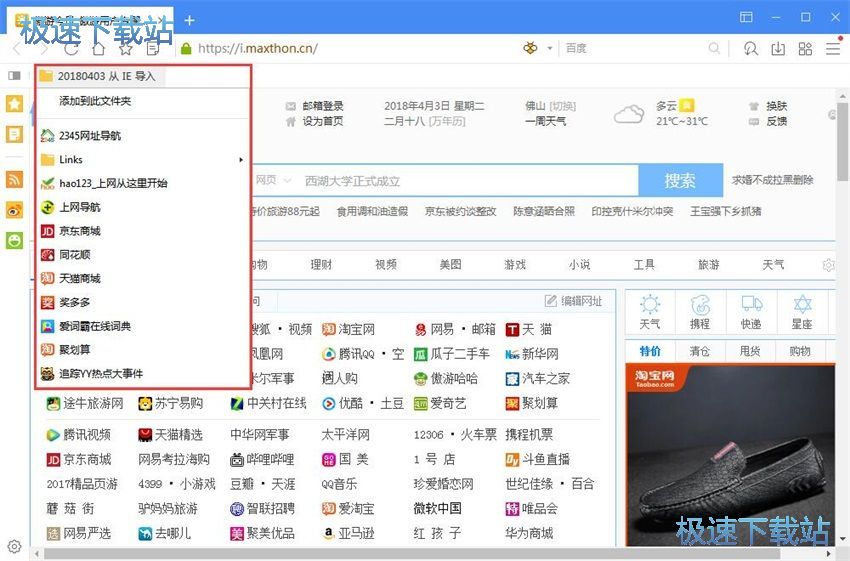Click the page search input field
The image size is (850, 561).
pos(469,180)
